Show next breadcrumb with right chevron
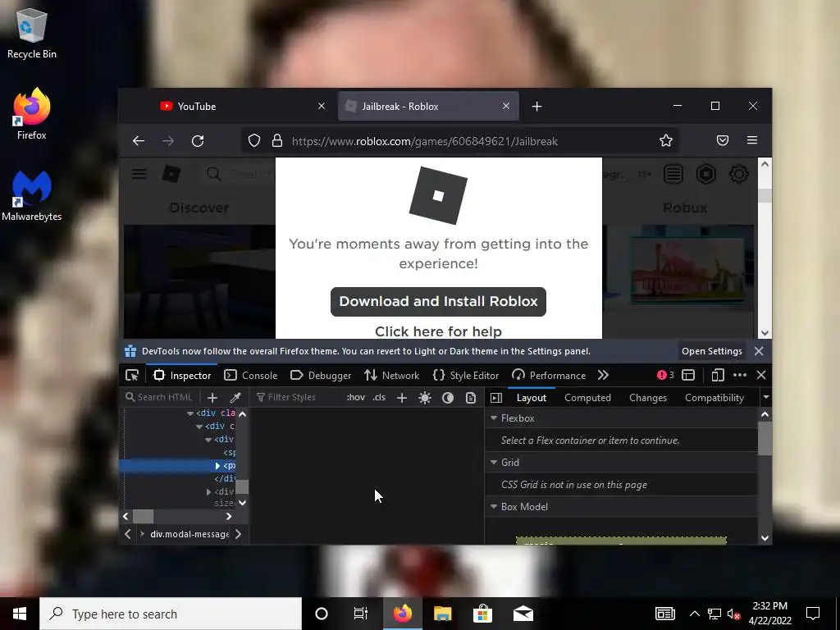 click(x=239, y=534)
